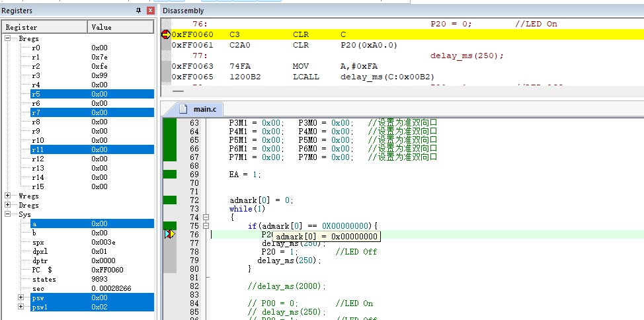Click the admark[0] value tooltip
This screenshot has width=644, height=320.
(x=326, y=236)
